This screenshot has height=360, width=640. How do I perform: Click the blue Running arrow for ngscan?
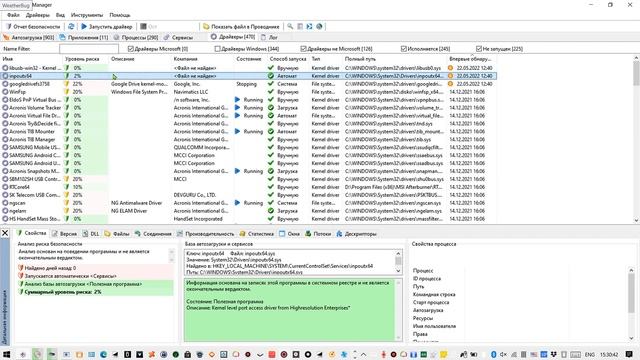238,203
